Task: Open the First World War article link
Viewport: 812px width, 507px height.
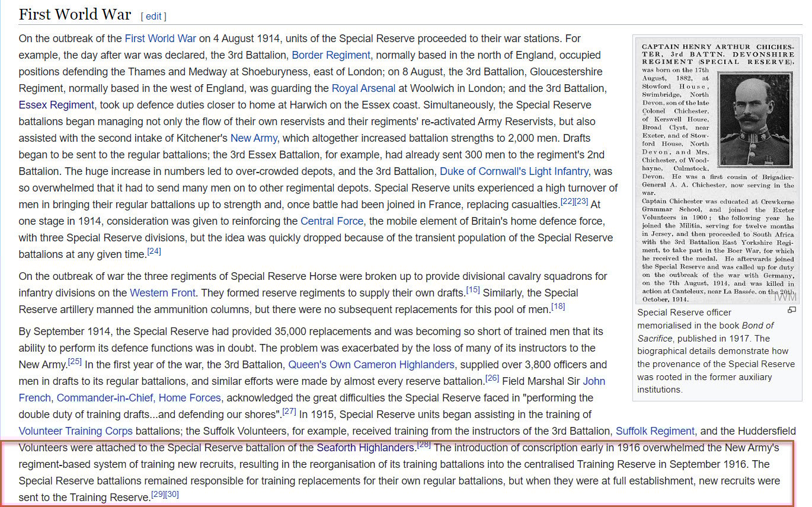Action: (160, 39)
